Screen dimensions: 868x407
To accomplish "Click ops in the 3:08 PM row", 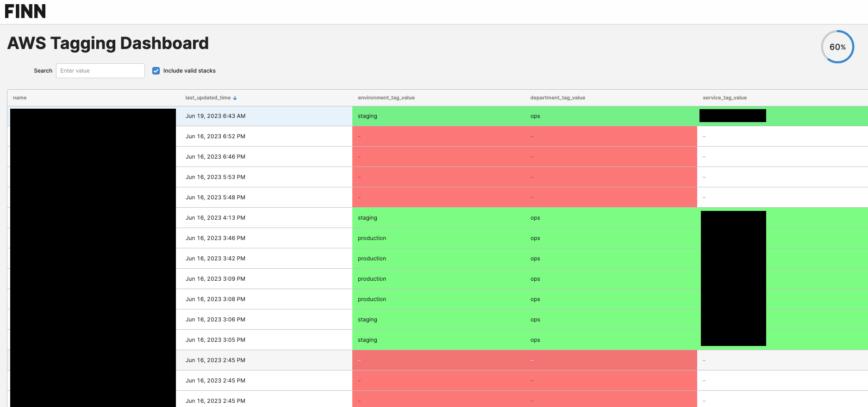I will [x=535, y=299].
